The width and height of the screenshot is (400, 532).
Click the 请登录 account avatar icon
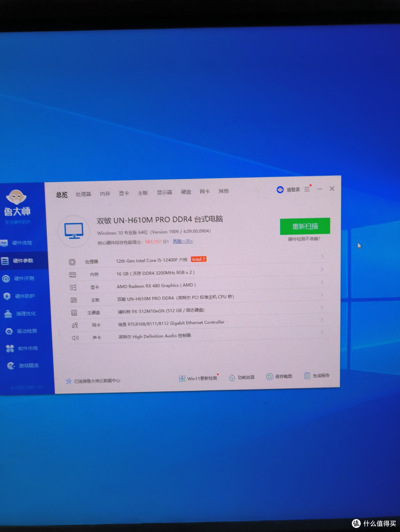tap(280, 190)
